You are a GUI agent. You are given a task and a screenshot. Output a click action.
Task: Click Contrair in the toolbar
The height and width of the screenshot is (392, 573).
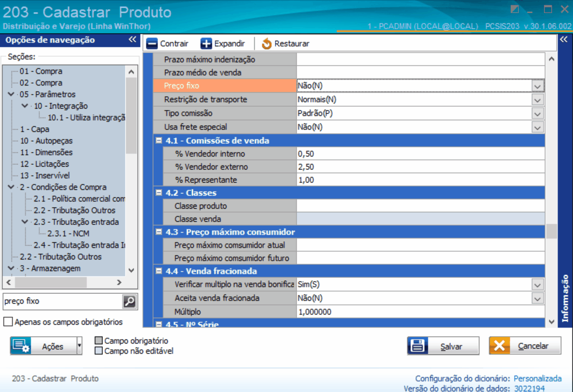pyautogui.click(x=167, y=44)
